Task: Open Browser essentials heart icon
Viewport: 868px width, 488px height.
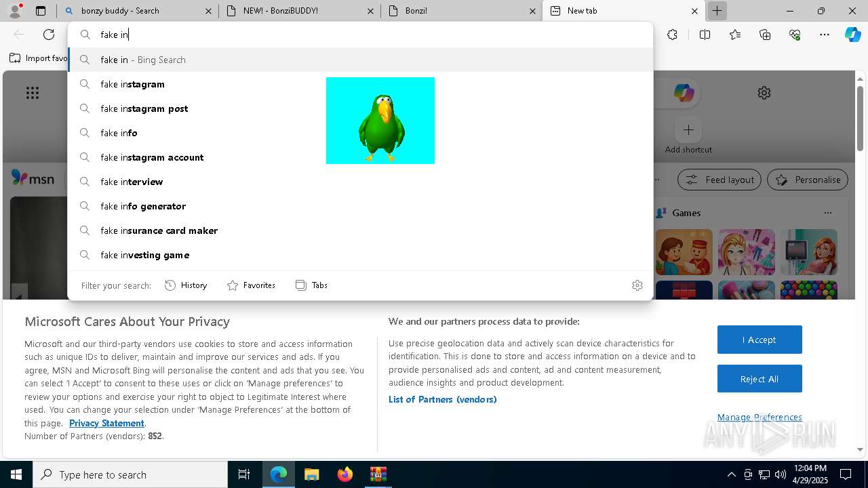Action: click(x=795, y=35)
